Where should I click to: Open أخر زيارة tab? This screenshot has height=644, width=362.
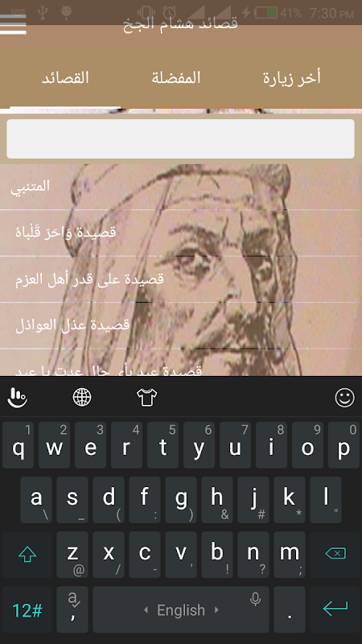pyautogui.click(x=292, y=78)
